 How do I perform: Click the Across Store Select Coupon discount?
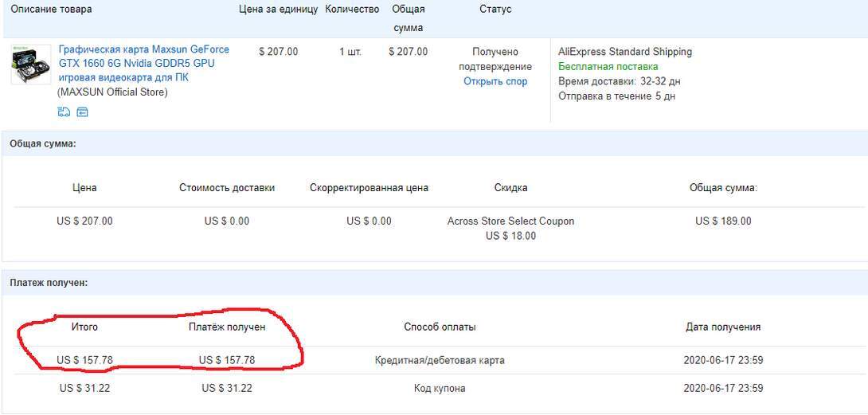pos(510,221)
